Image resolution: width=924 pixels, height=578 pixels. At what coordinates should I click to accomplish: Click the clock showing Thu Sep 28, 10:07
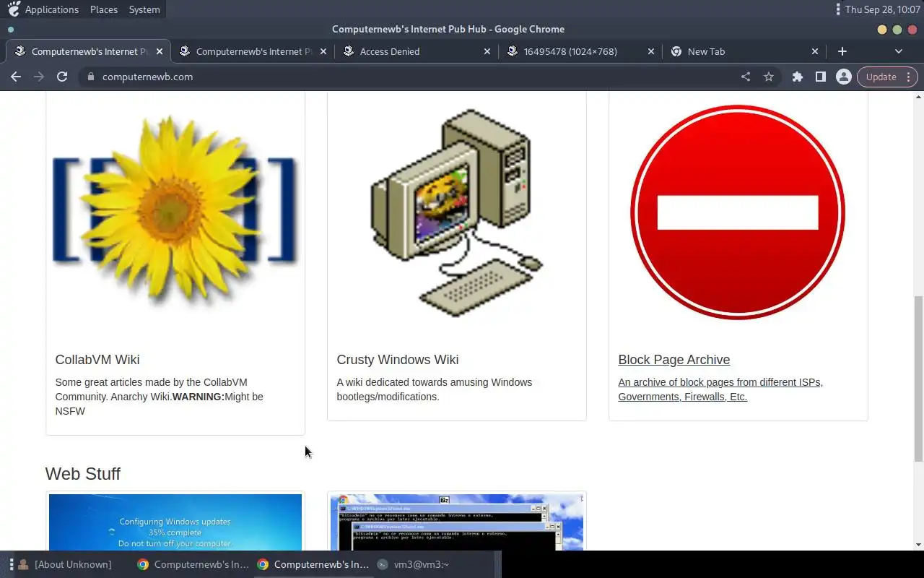(882, 9)
